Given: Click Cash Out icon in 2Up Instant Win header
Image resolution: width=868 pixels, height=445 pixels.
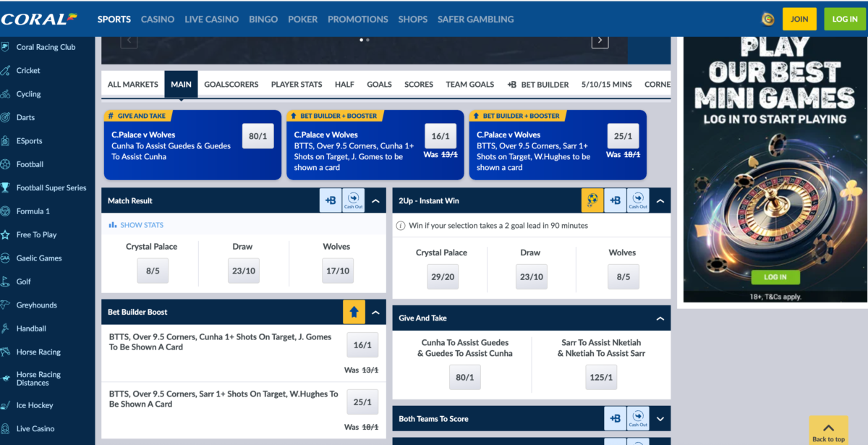Looking at the screenshot, I should point(638,200).
